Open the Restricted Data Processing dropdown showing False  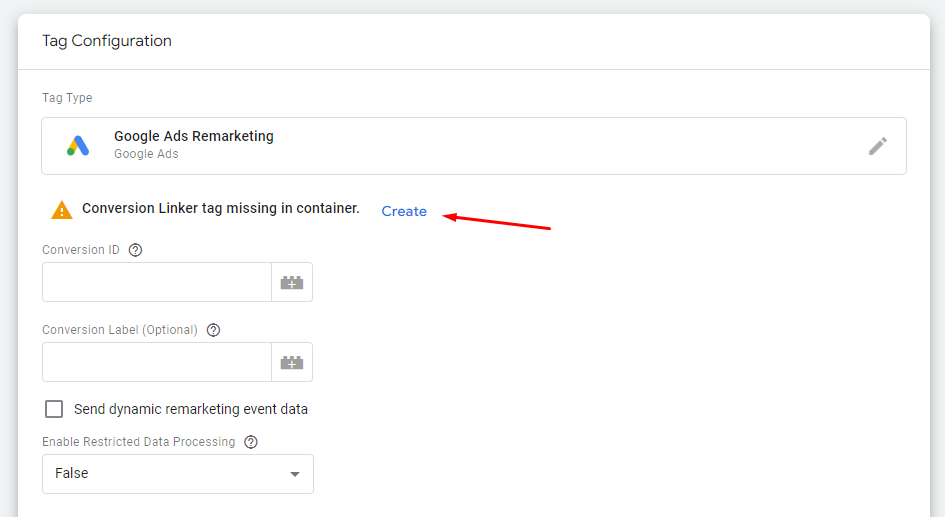(178, 474)
